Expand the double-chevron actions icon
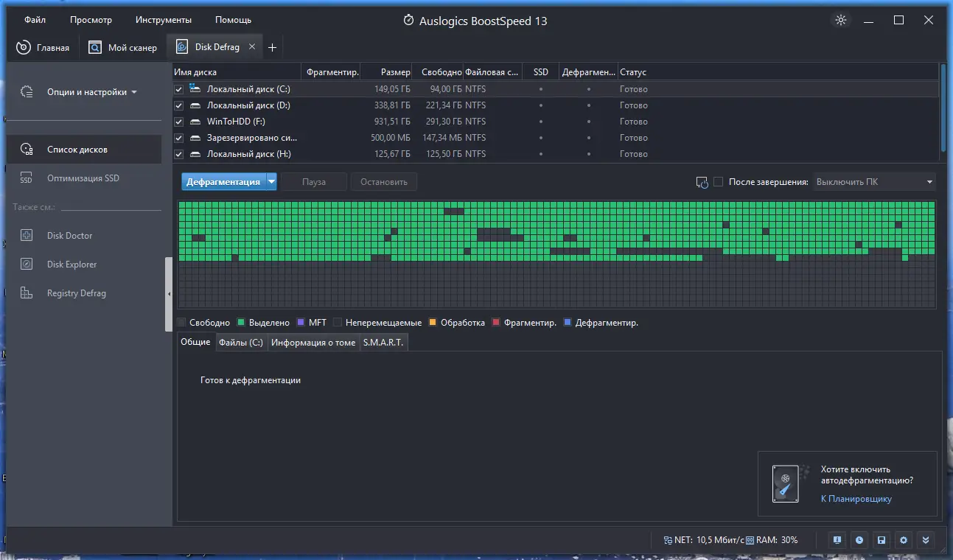953x560 pixels. coord(926,540)
